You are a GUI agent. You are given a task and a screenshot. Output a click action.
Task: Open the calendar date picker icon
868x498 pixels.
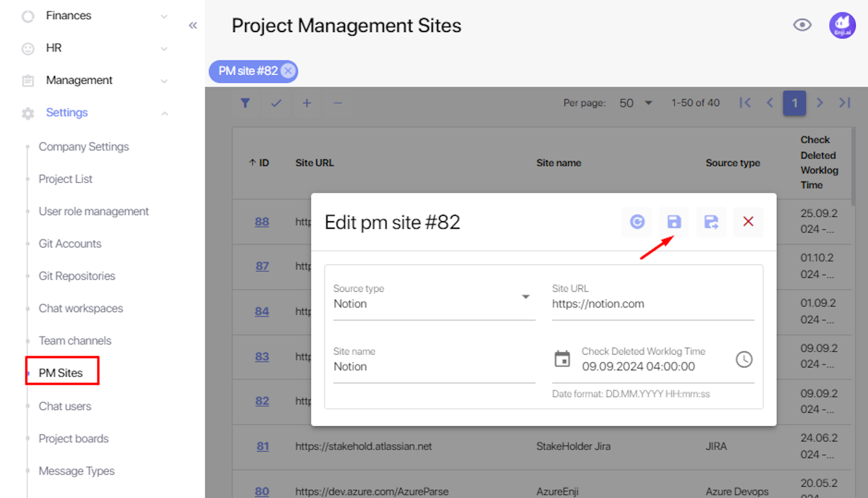[562, 359]
